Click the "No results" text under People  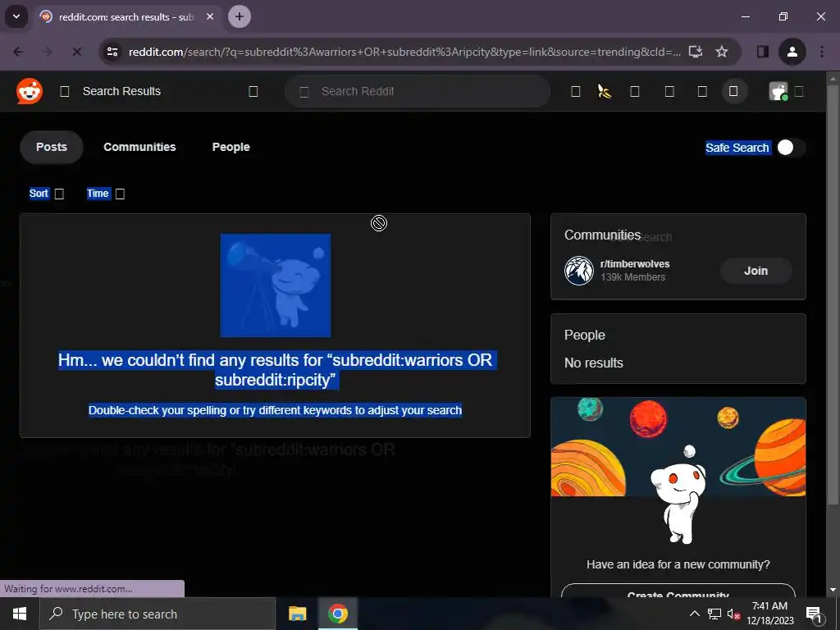(x=594, y=363)
